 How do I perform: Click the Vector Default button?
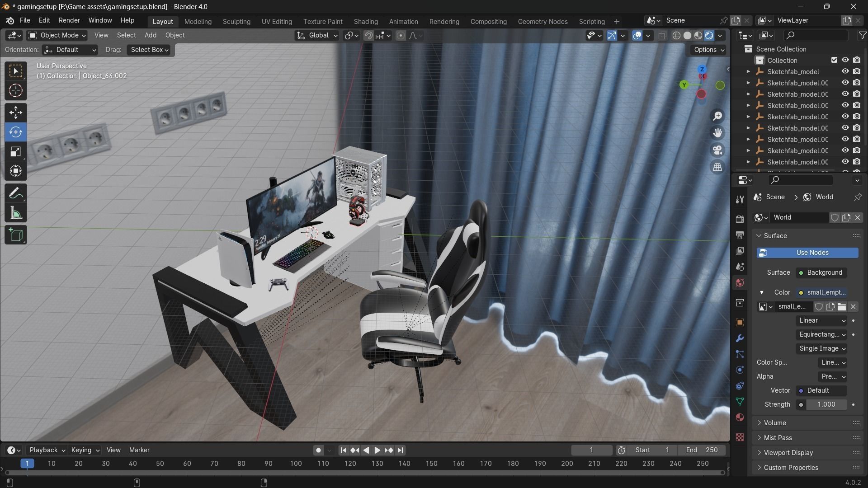click(x=821, y=390)
